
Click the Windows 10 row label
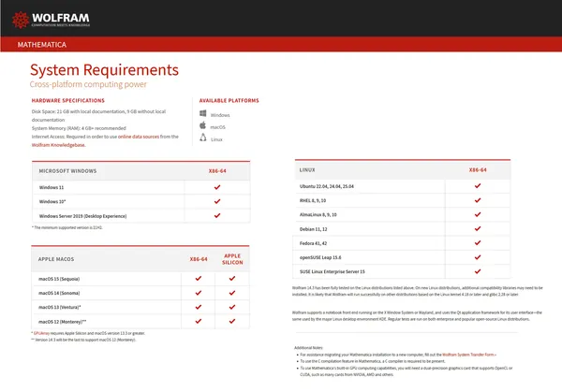(52, 202)
